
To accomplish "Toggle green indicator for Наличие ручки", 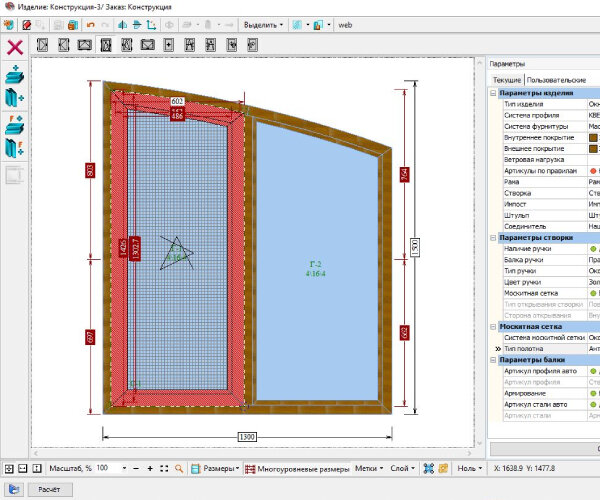I will click(x=593, y=249).
